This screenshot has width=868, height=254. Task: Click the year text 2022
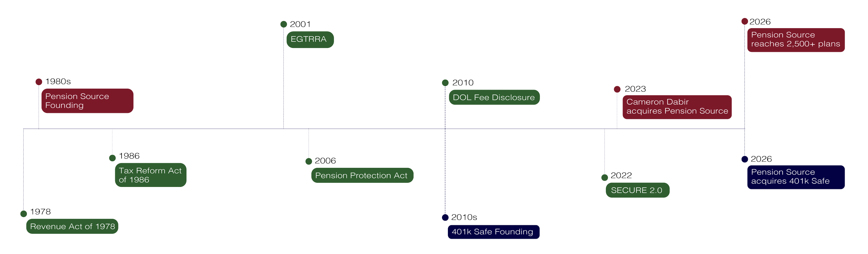click(621, 175)
